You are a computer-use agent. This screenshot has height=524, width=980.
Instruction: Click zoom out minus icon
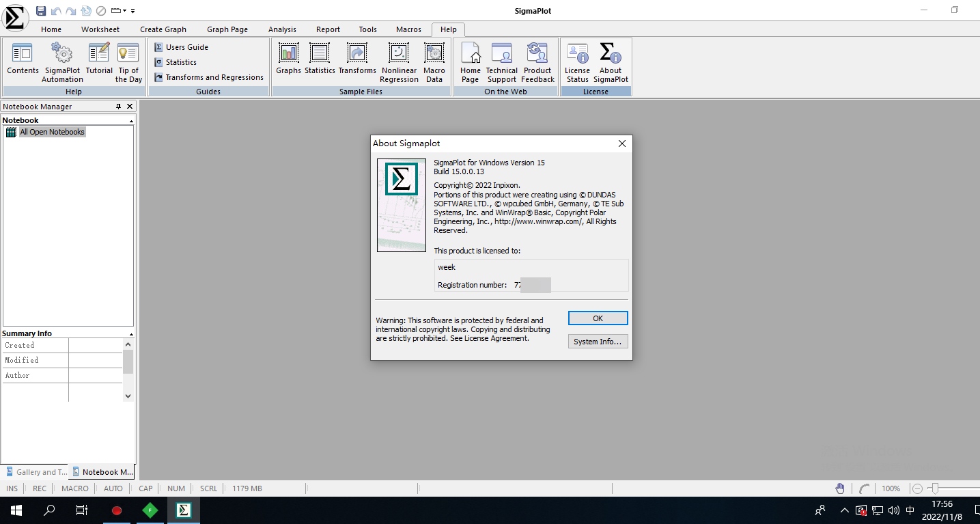pos(918,488)
